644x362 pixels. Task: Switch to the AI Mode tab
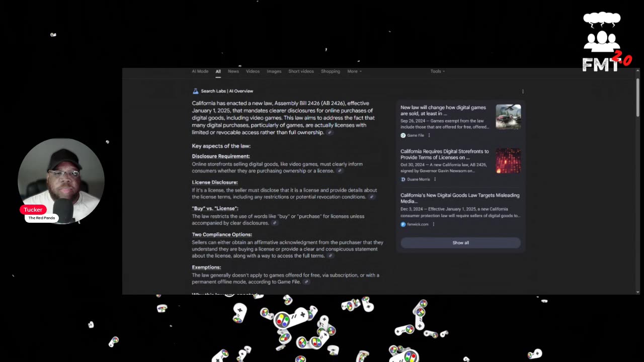click(x=200, y=71)
